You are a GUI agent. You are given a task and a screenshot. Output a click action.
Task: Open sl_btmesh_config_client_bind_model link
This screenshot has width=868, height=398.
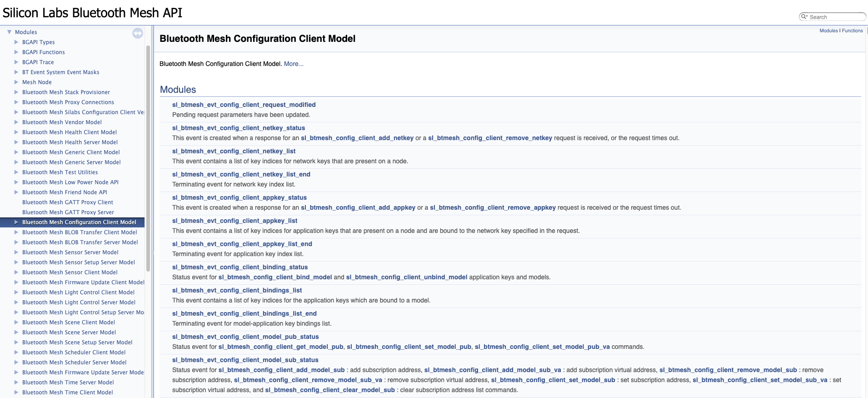(275, 277)
